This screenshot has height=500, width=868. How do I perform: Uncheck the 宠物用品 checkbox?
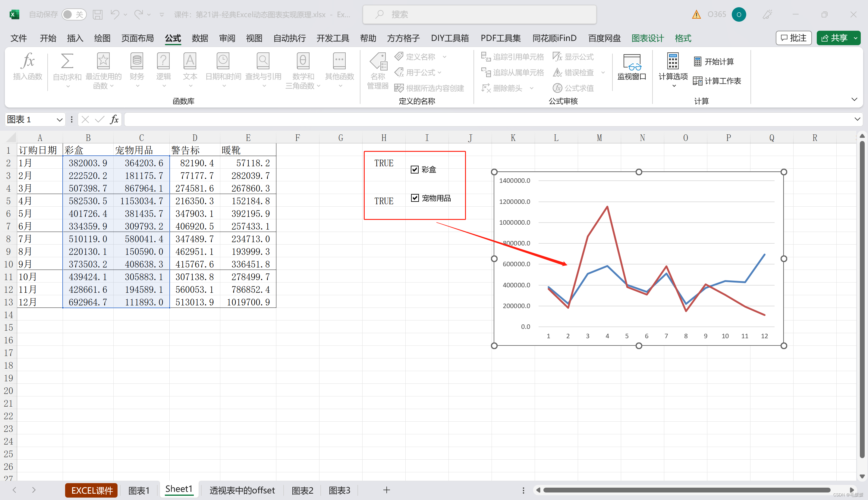[x=415, y=198]
